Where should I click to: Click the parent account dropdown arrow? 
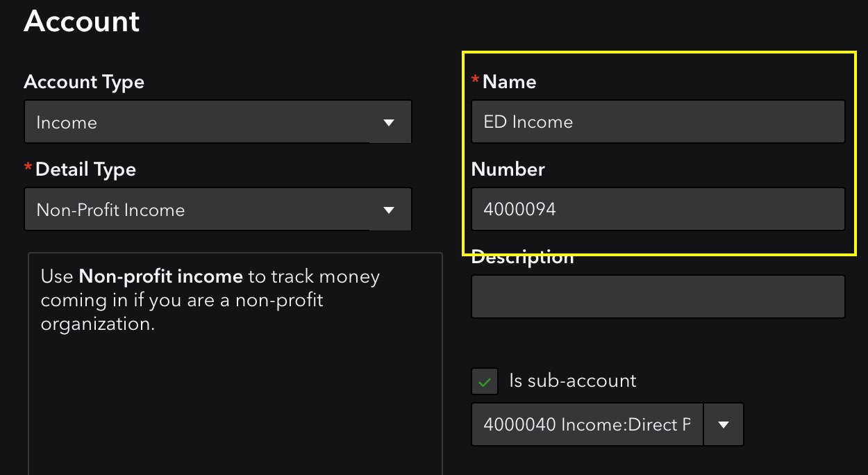pyautogui.click(x=724, y=424)
